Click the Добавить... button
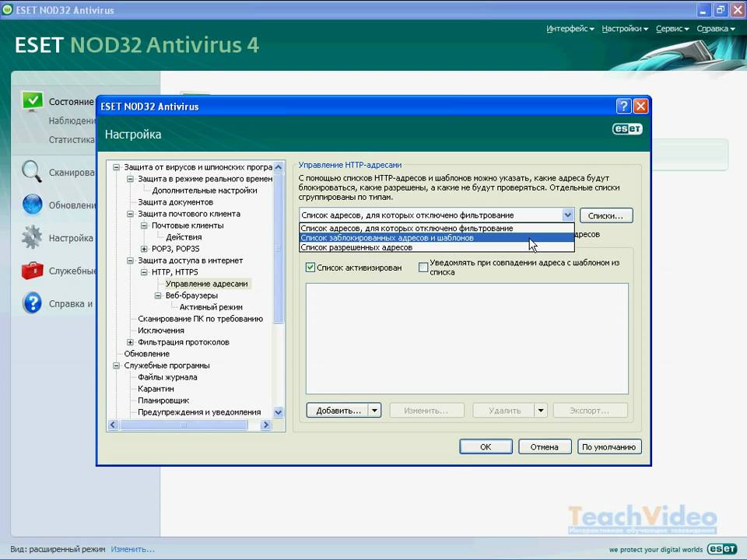 pyautogui.click(x=338, y=410)
